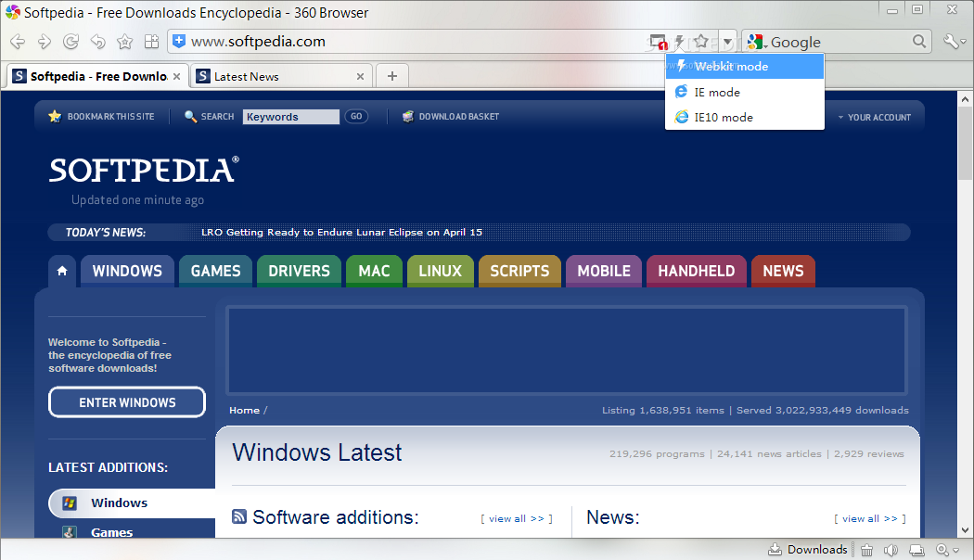Click the scroll up arrow of scrollbar
The height and width of the screenshot is (560, 974).
tap(965, 98)
